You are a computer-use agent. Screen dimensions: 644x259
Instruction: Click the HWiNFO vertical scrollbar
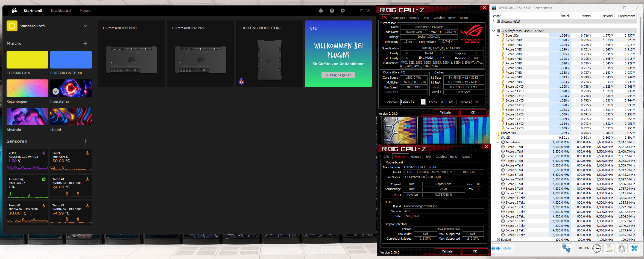click(640, 35)
